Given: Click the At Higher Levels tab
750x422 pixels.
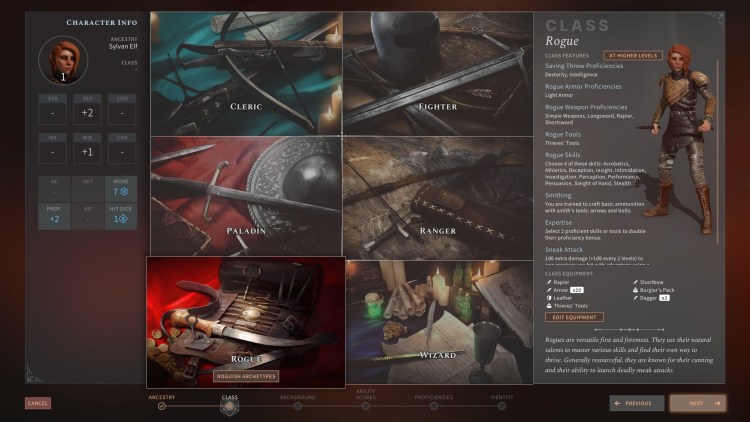Looking at the screenshot, I should point(630,56).
